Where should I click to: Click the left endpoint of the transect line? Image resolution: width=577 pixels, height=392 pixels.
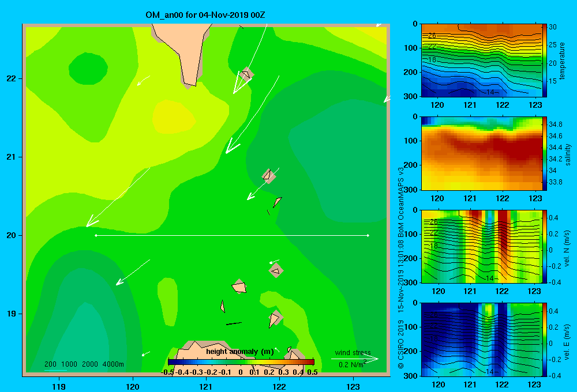pos(96,235)
